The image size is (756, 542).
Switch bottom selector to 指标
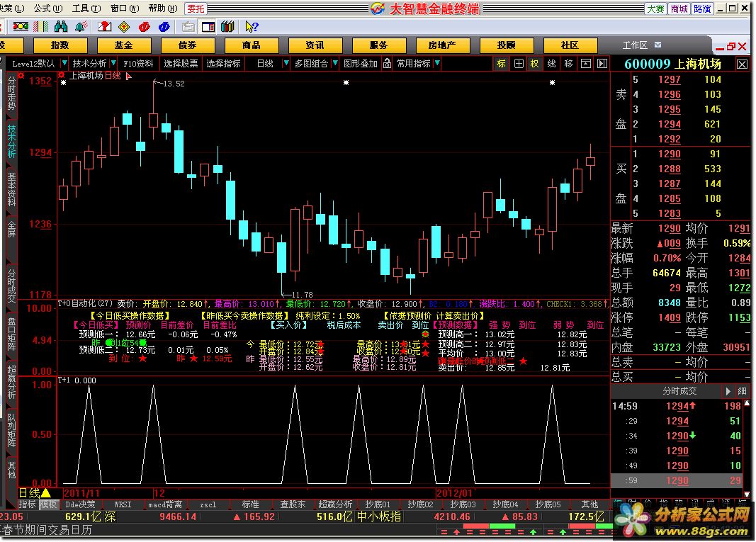pyautogui.click(x=28, y=504)
